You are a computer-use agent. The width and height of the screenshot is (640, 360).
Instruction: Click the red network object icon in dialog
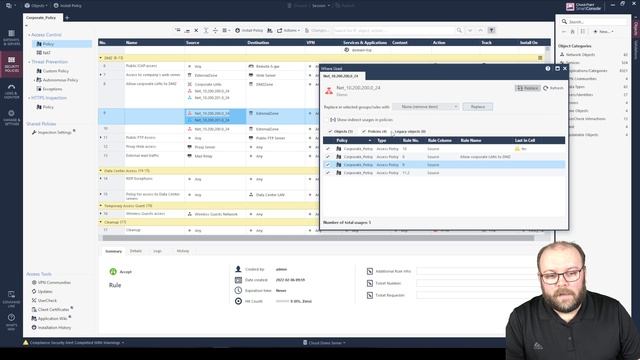coord(329,91)
